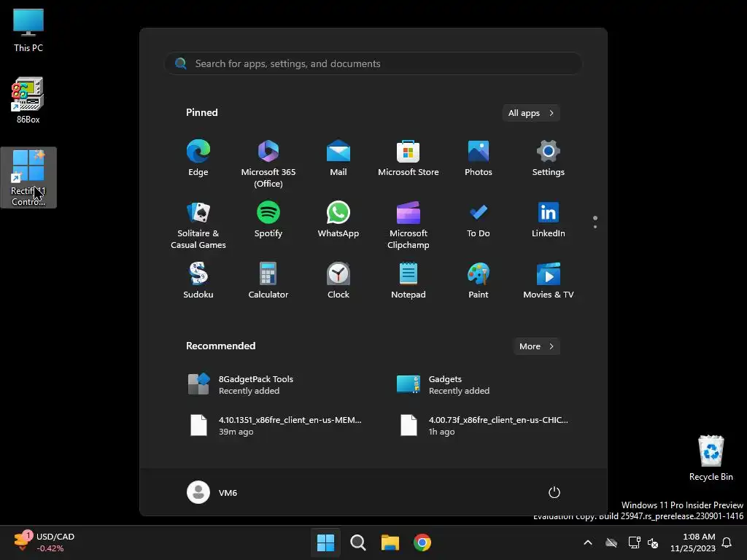
Task: Open Spotify from pinned apps
Action: (268, 219)
